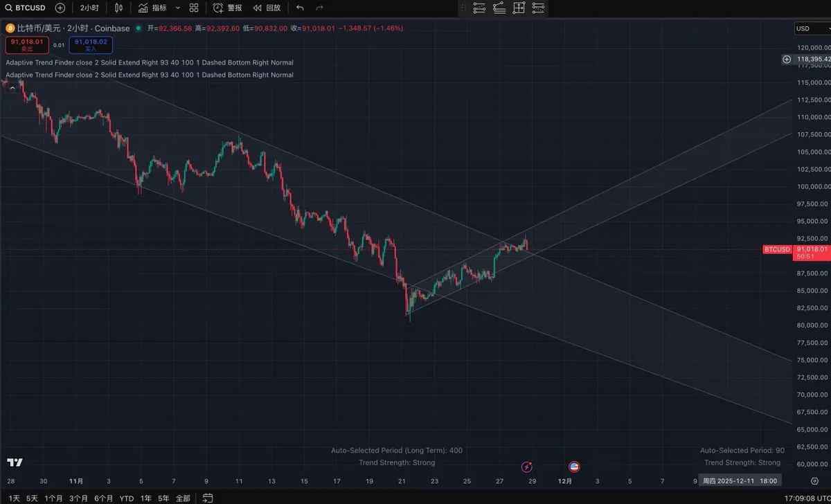The width and height of the screenshot is (831, 504).
Task: Set the date range to 全部
Action: 183,498
